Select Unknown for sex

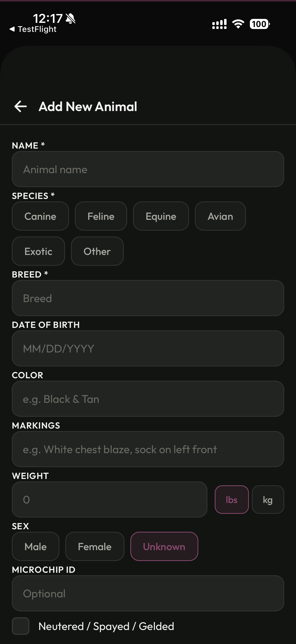point(164,546)
